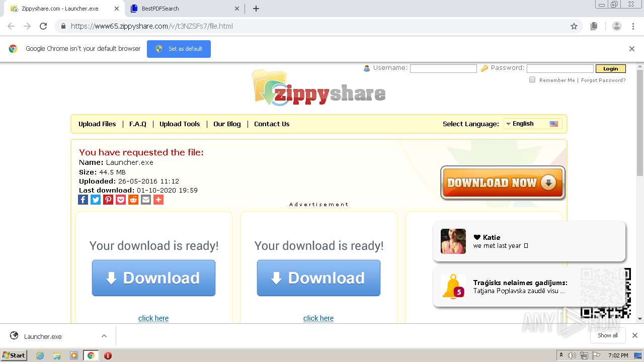Image resolution: width=644 pixels, height=362 pixels.
Task: Reload the Zippyshare page
Action: pos(43,26)
